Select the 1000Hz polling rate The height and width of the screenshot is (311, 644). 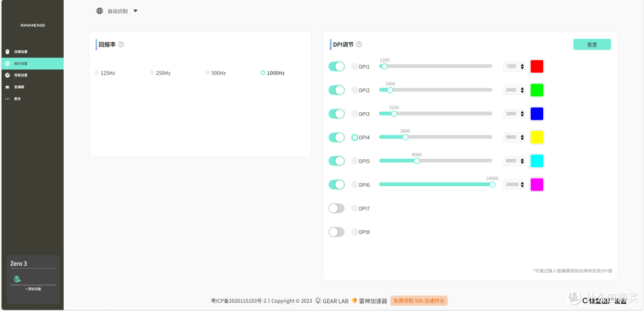(273, 73)
